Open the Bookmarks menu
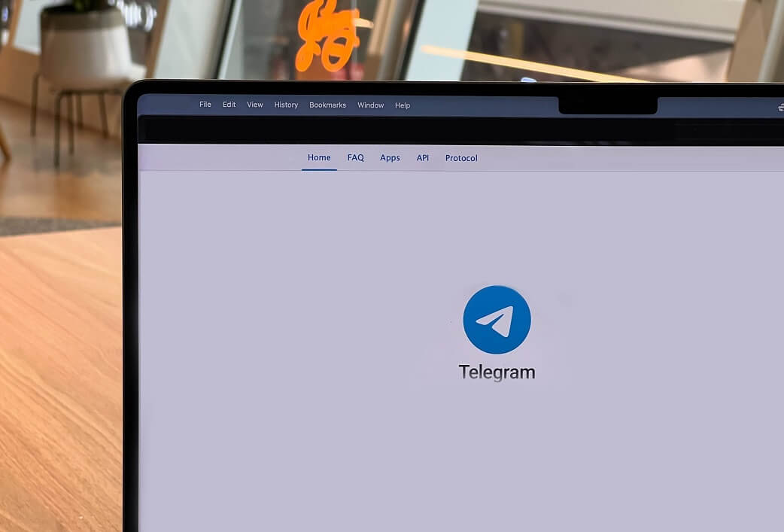 point(327,105)
